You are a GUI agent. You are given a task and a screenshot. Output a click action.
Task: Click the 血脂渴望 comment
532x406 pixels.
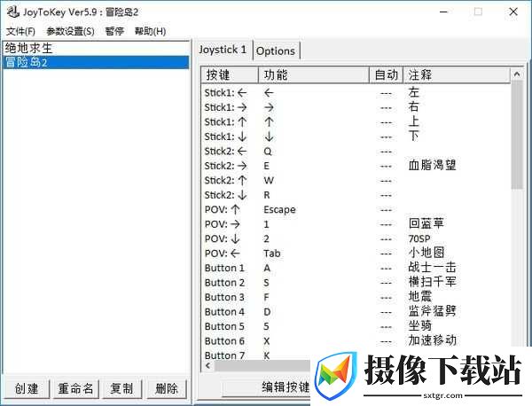point(433,165)
